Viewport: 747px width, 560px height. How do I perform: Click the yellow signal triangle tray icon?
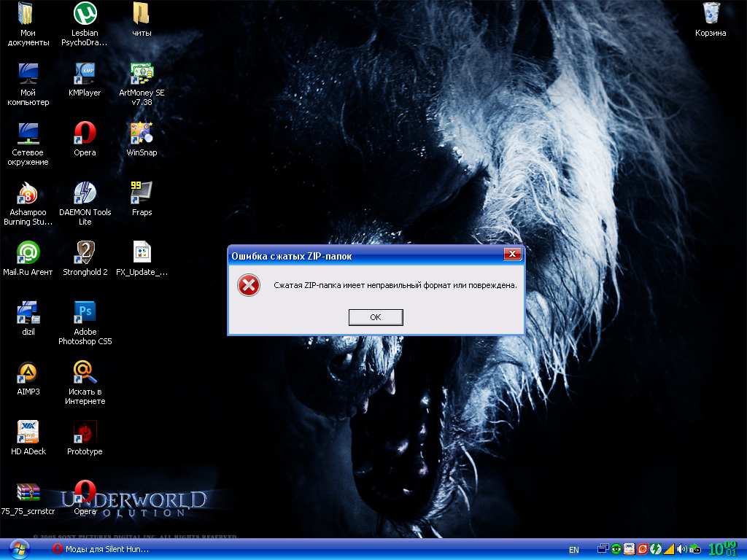669,549
